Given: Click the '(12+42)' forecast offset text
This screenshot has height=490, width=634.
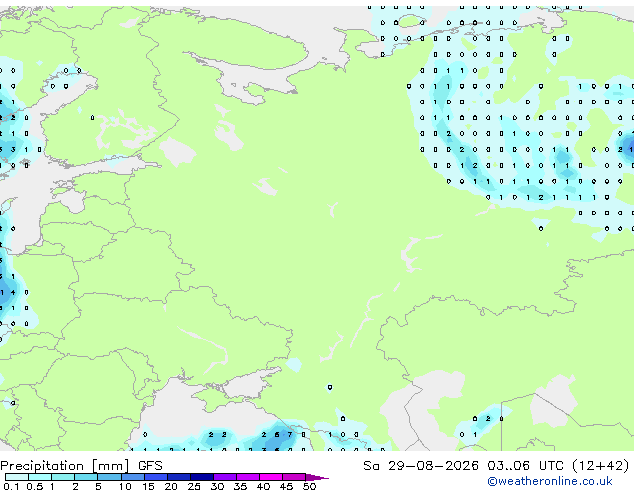Looking at the screenshot, I should 601,466.
